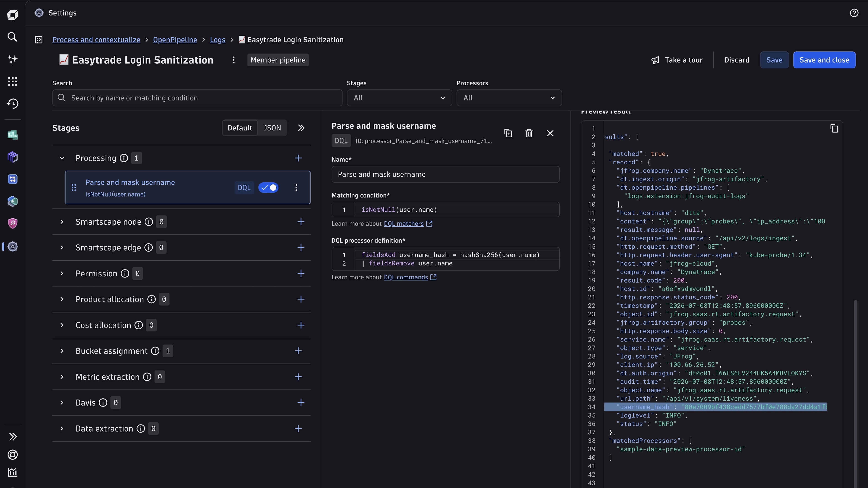Copy the preview result to clipboard
The image size is (868, 488).
(x=834, y=128)
